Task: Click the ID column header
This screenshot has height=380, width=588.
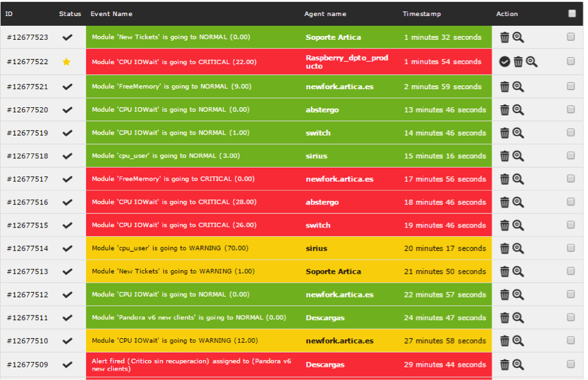Action: coord(9,14)
